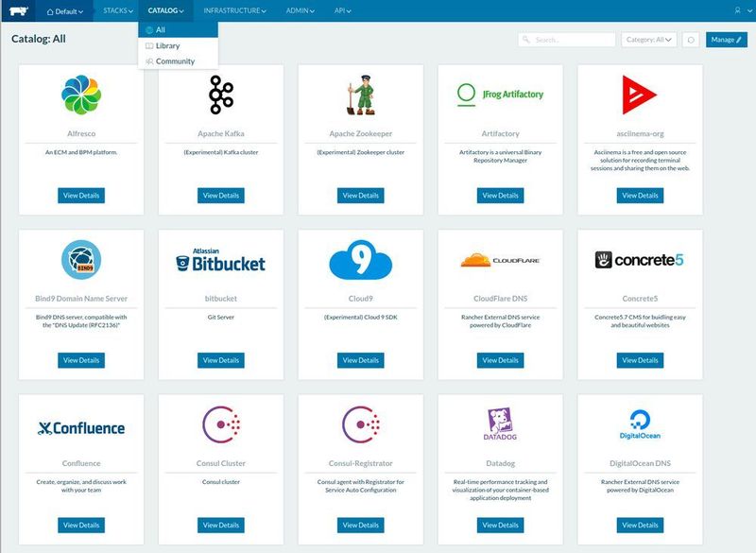Click the Alfresco pinwheel logo
The image size is (756, 553).
81,95
